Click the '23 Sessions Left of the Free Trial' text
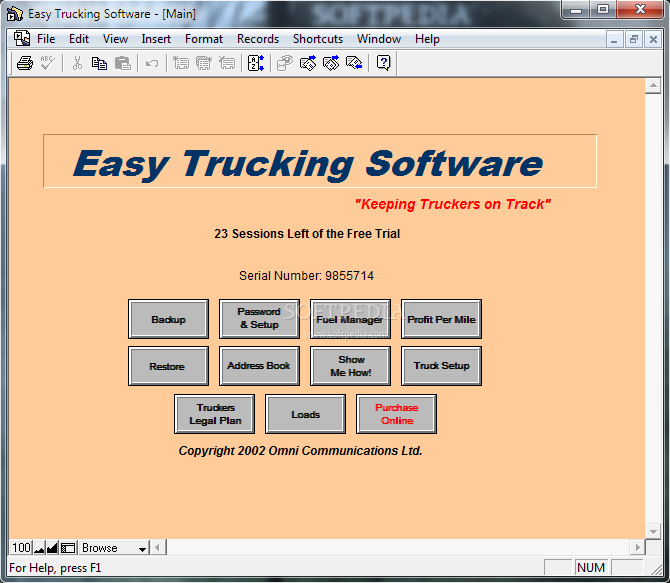This screenshot has height=583, width=670. [x=307, y=234]
